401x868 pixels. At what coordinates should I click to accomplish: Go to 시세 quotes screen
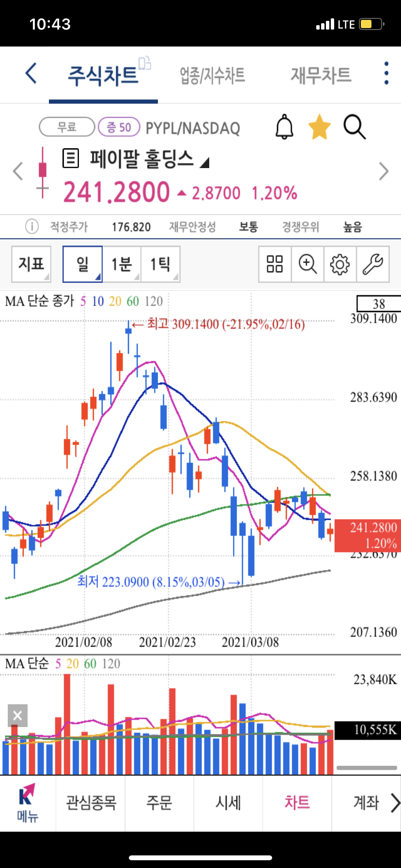coord(228,803)
